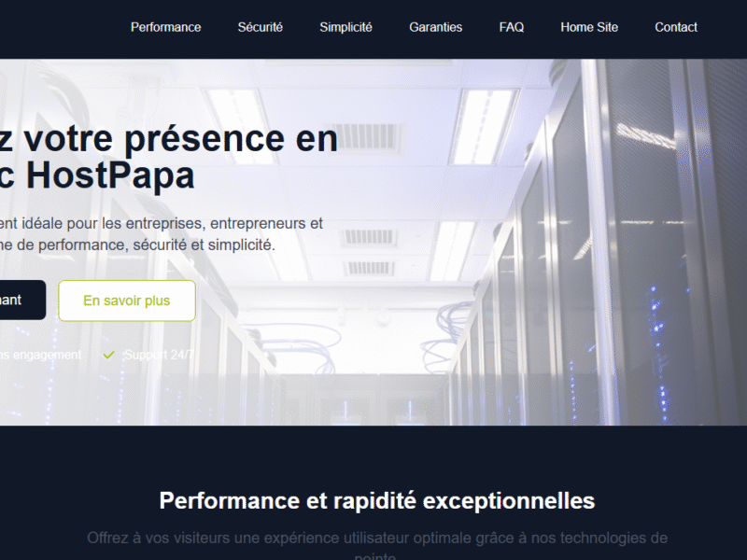
Task: Visit the Home Site link
Action: (x=589, y=27)
